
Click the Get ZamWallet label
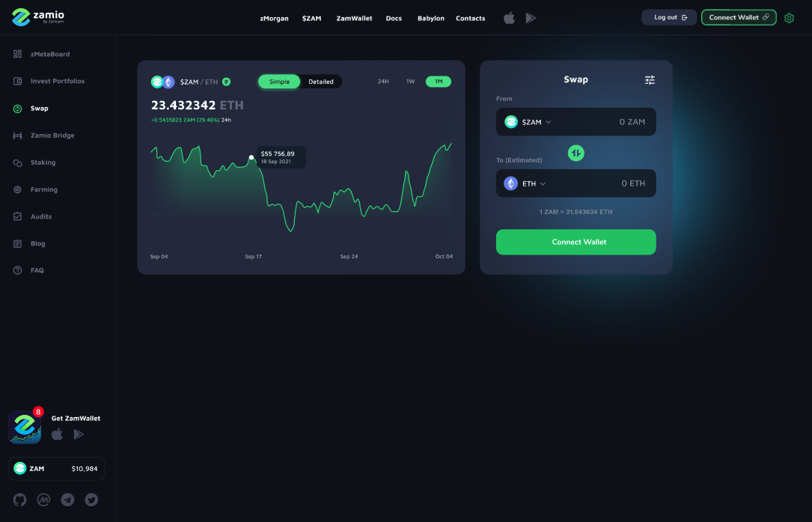pyautogui.click(x=76, y=419)
